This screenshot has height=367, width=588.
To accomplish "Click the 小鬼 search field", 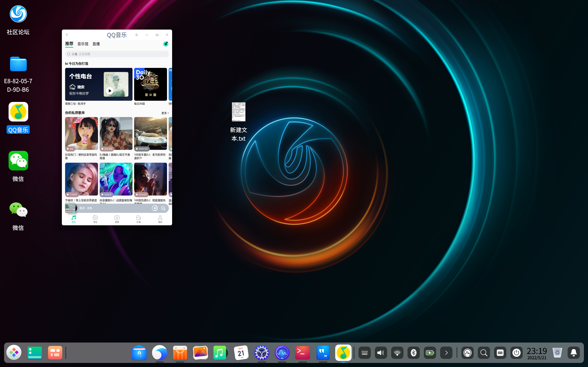I will pos(117,54).
